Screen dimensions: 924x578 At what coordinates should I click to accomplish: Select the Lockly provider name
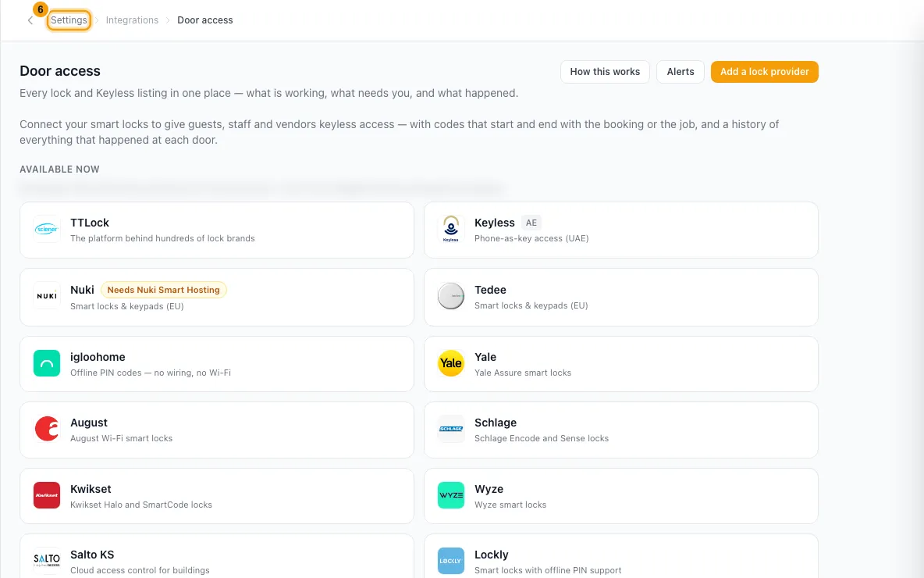pyautogui.click(x=492, y=555)
